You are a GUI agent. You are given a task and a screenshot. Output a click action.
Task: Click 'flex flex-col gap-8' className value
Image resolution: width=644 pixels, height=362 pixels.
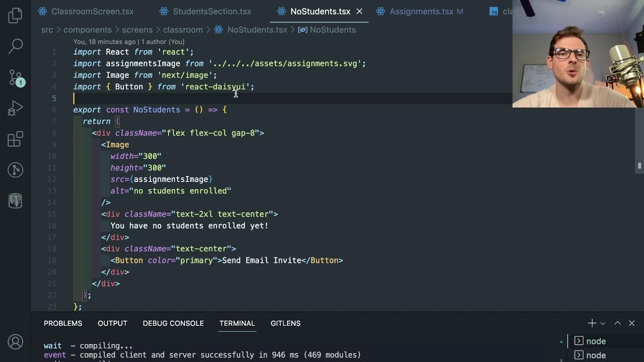coord(210,133)
